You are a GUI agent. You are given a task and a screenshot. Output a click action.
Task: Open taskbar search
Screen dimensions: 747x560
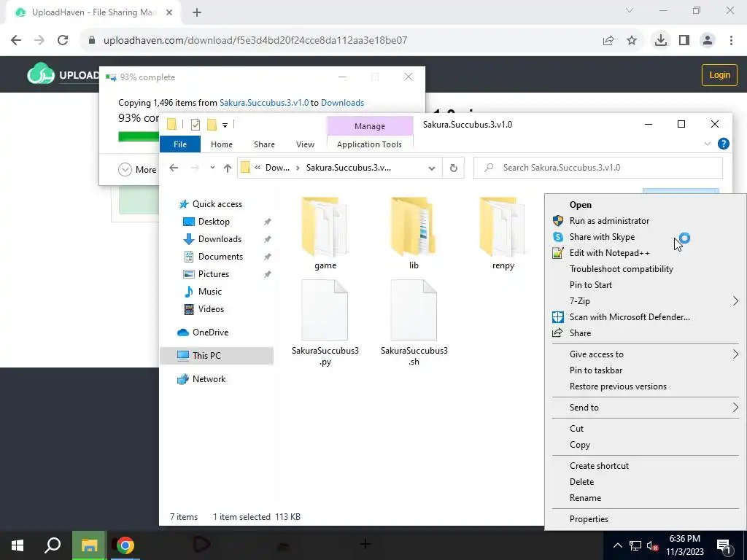pyautogui.click(x=53, y=545)
